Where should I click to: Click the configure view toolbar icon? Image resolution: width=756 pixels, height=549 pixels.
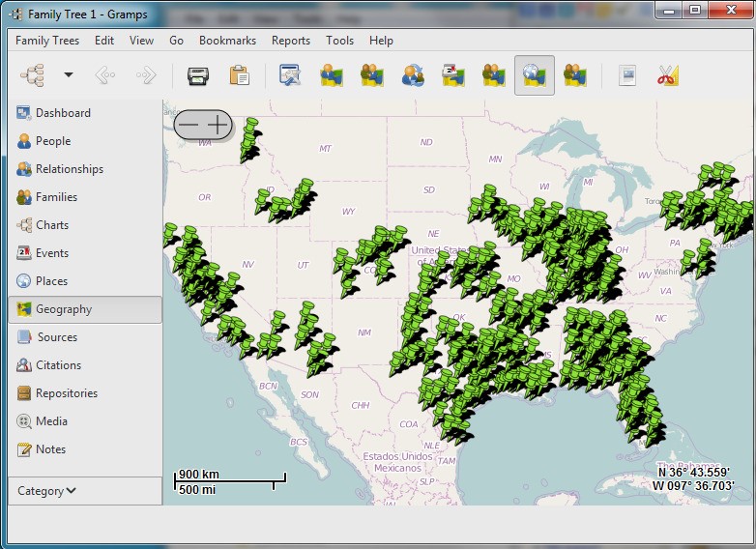coord(290,75)
